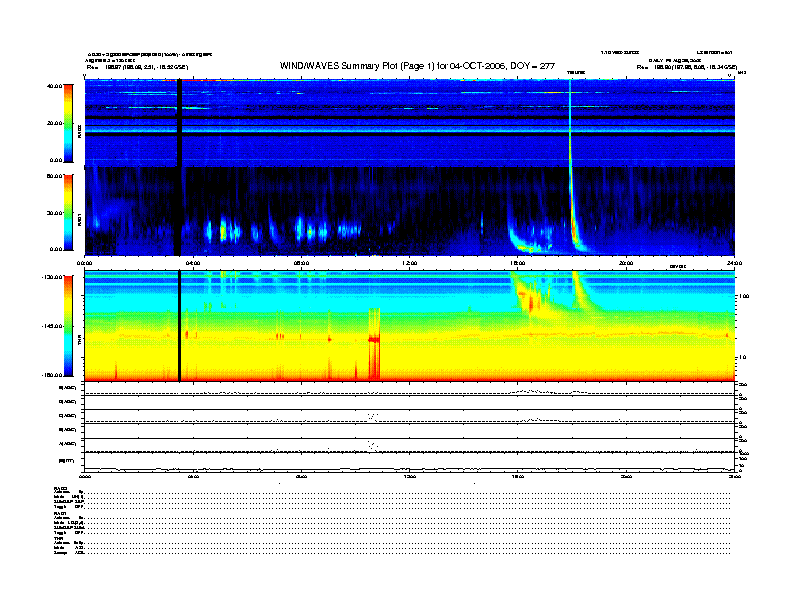Screen dimensions: 792x612
Task: Click the 20:00 tick label on the bottom time axis
Action: pyautogui.click(x=626, y=476)
